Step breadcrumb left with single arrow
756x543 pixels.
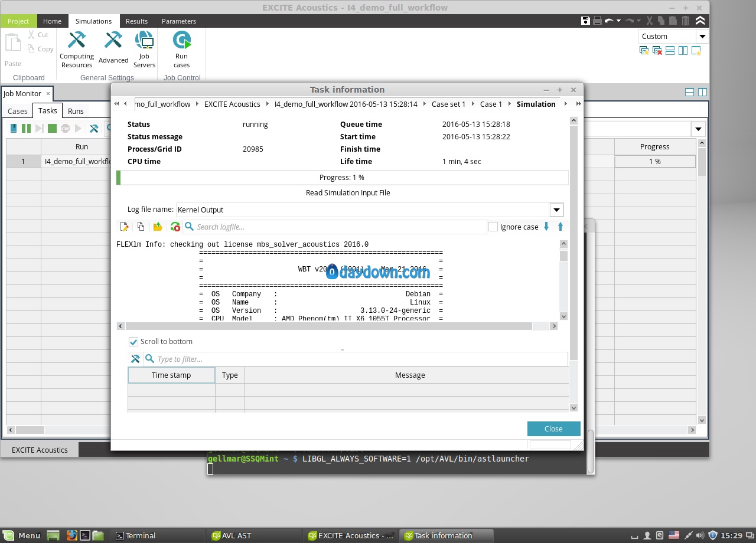[125, 104]
